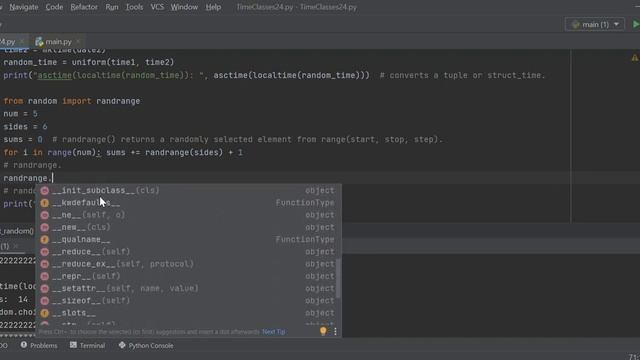Open the Refactor menu
640x360 pixels.
click(x=84, y=7)
